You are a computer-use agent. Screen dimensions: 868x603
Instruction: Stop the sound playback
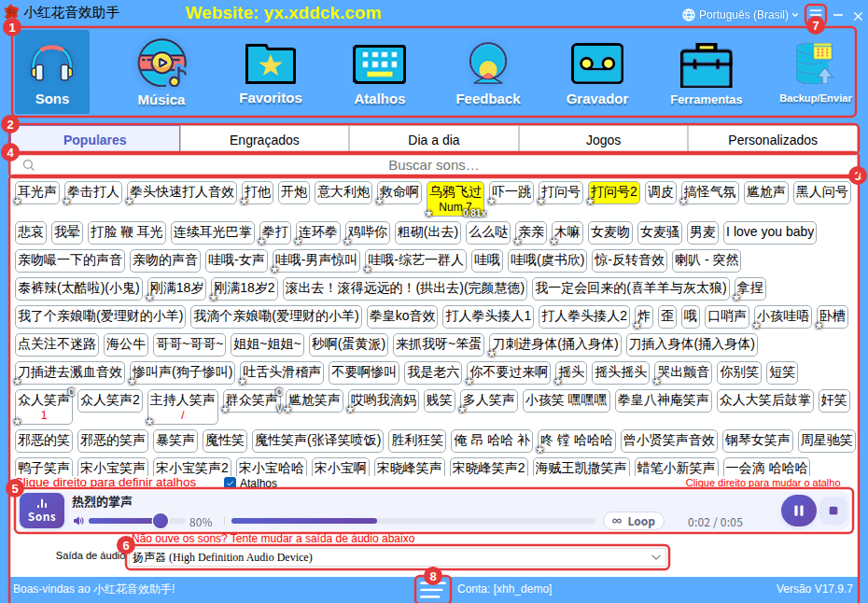tap(833, 511)
